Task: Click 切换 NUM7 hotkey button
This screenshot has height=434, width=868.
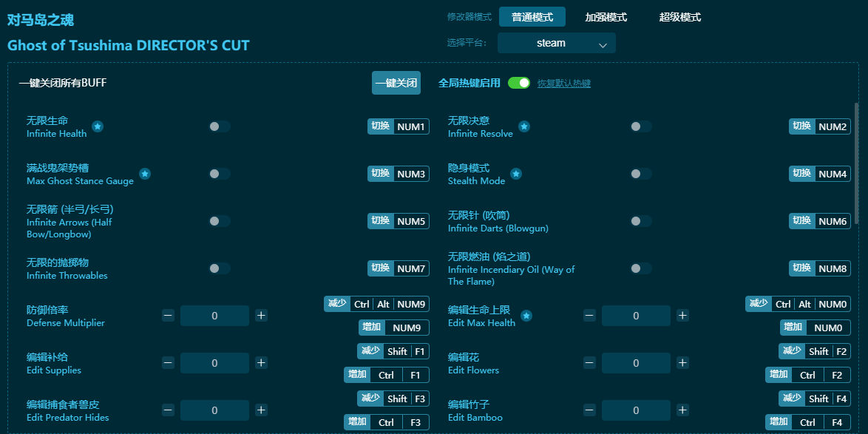Action: coord(398,268)
